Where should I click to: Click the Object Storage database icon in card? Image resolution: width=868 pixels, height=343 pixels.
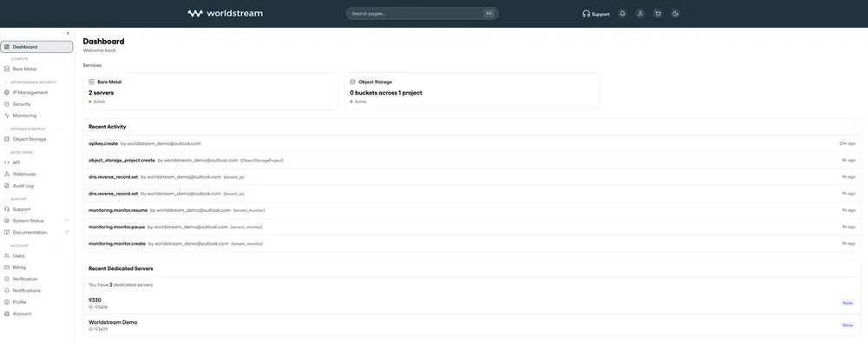[352, 82]
